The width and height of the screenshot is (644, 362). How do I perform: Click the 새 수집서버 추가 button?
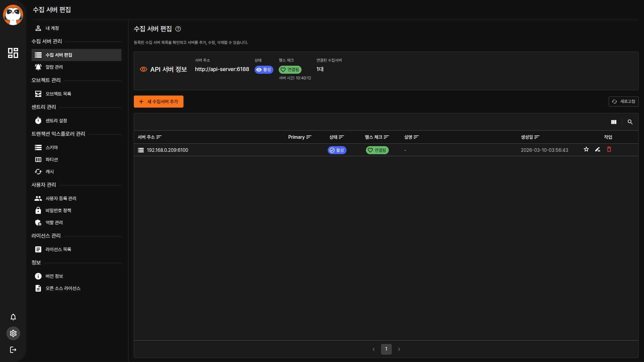click(158, 102)
